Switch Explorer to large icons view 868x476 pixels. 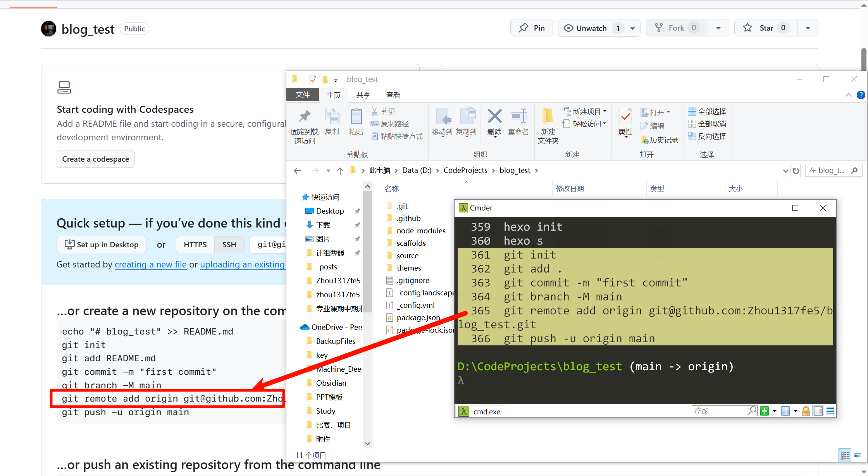click(858, 455)
